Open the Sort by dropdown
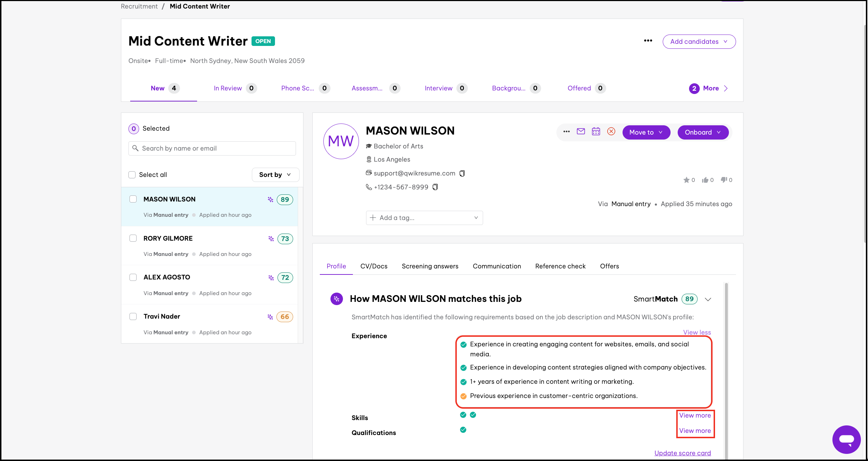868x461 pixels. [x=275, y=175]
